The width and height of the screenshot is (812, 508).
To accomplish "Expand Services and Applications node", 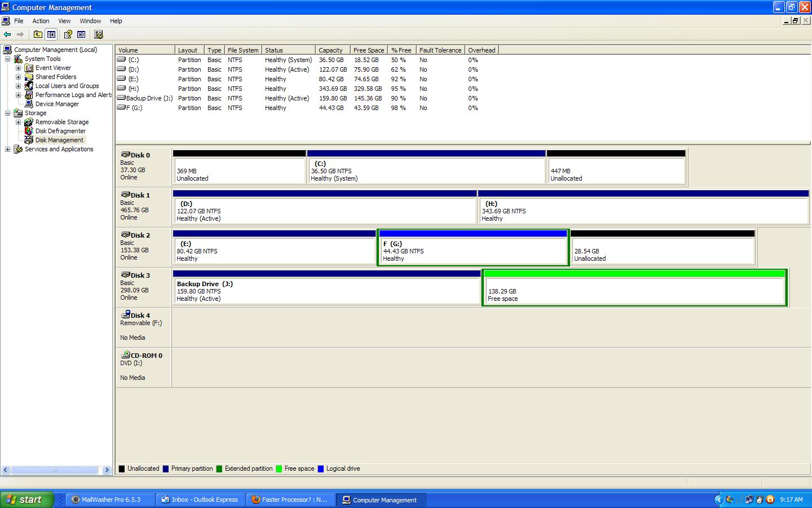I will (8, 149).
